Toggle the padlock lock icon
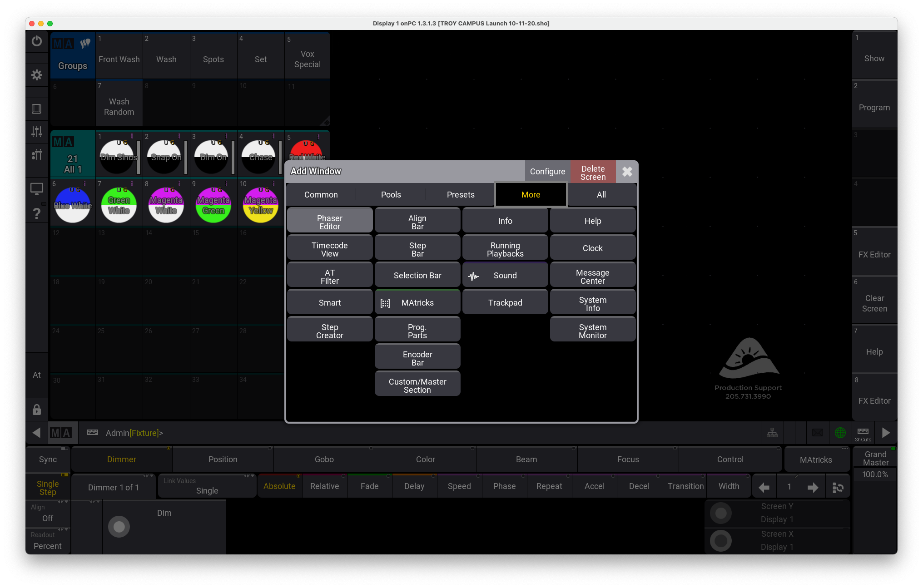Viewport: 923px width, 588px height. pos(37,410)
